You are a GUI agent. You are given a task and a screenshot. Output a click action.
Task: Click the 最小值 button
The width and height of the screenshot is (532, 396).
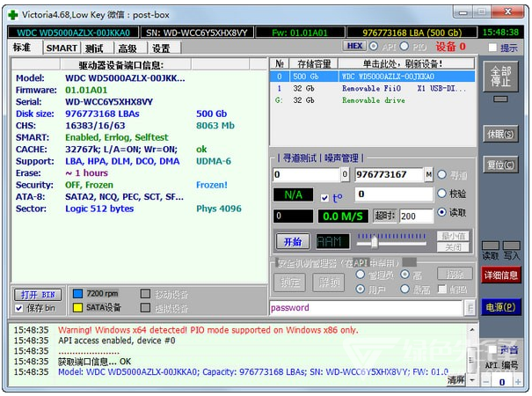tap(453, 236)
